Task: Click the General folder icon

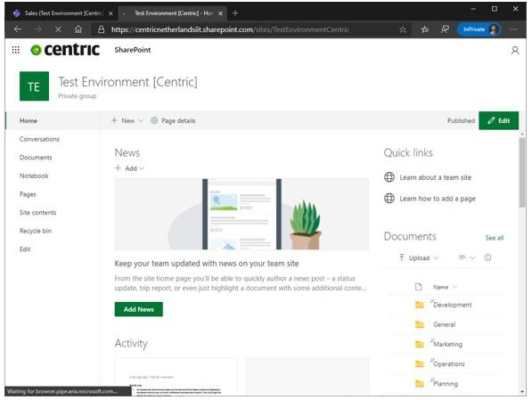Action: point(420,324)
